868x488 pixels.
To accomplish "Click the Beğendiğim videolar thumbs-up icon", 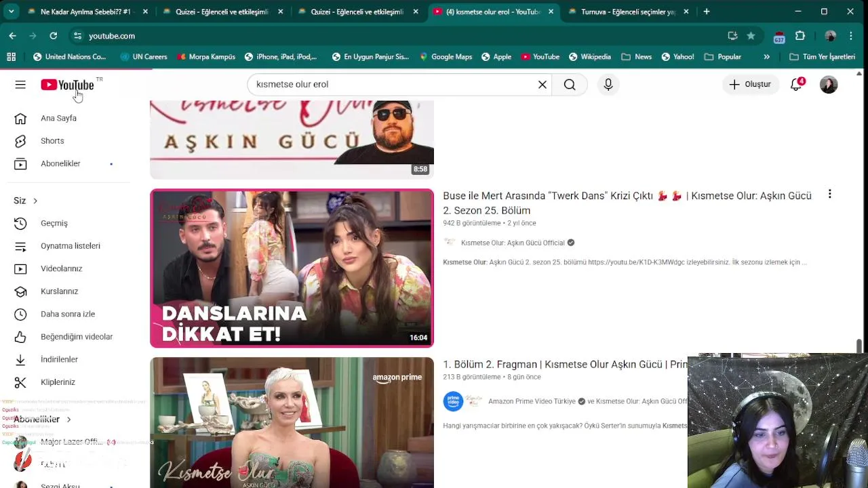I will click(20, 337).
